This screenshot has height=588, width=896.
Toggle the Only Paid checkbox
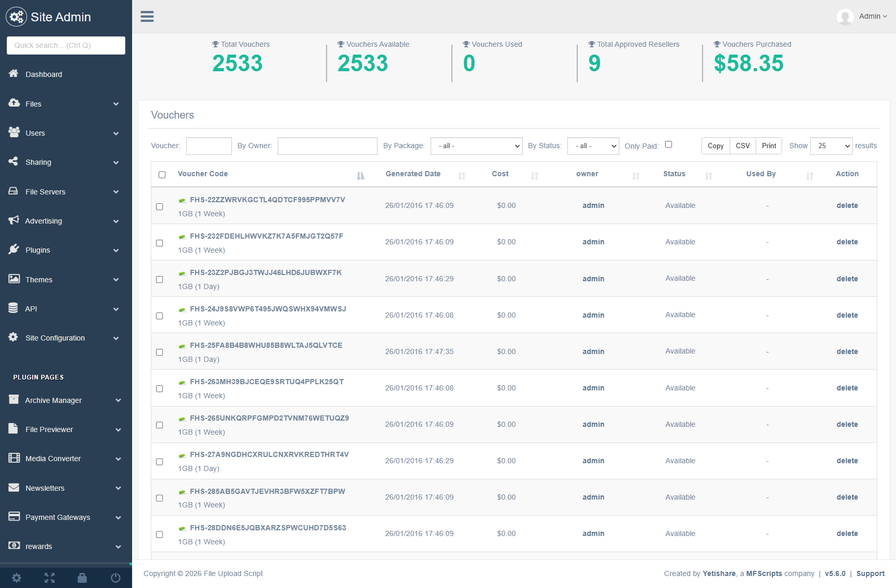coord(669,145)
